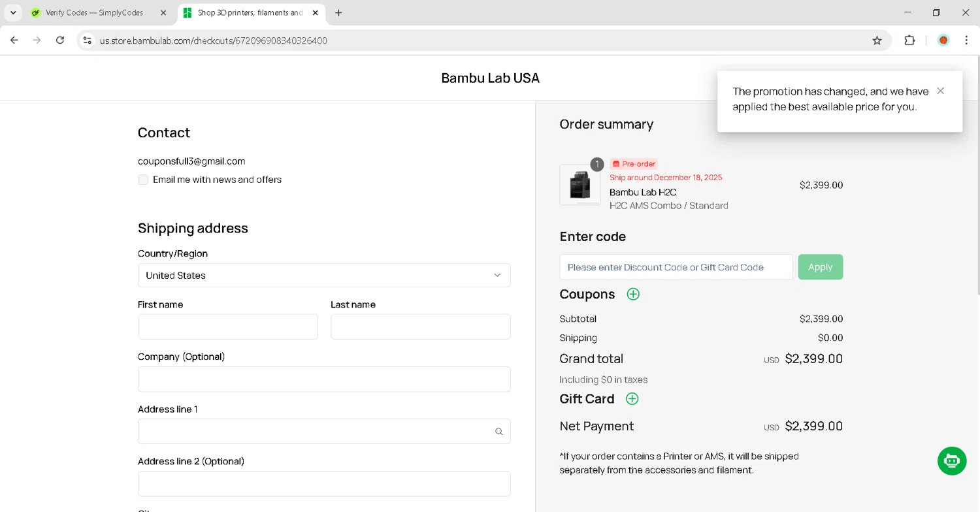Focus the Address line 2 field

coord(324,484)
